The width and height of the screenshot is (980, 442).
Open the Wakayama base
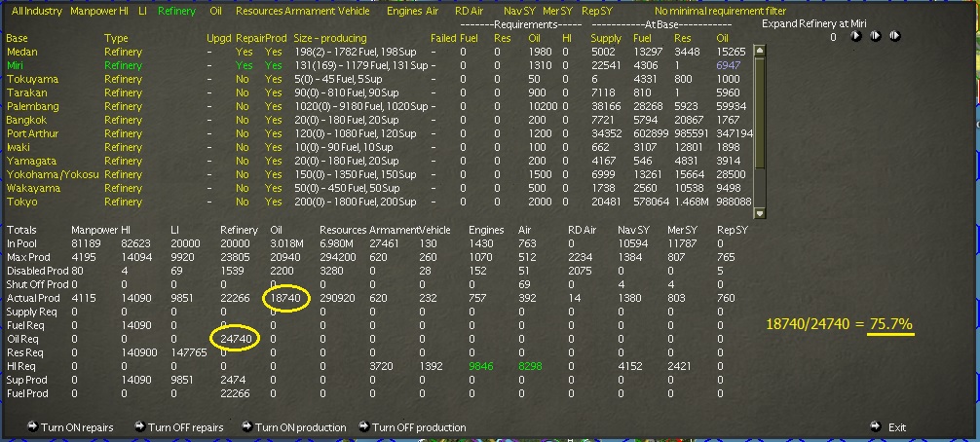[x=32, y=188]
